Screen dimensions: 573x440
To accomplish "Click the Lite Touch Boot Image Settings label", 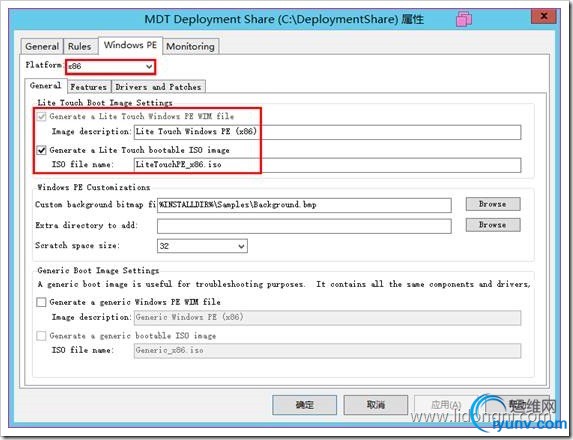I will pyautogui.click(x=105, y=103).
